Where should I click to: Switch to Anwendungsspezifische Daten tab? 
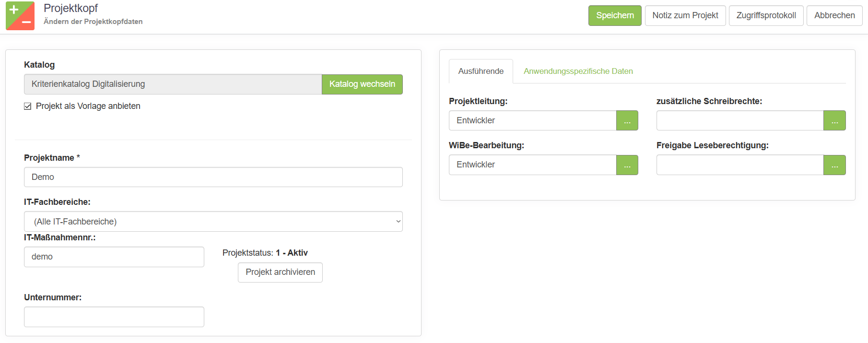coord(578,71)
